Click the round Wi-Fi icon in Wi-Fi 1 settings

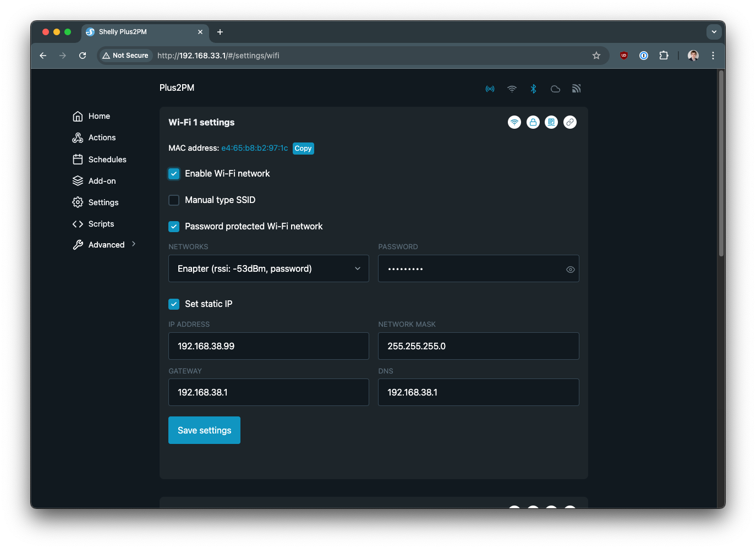click(x=514, y=122)
